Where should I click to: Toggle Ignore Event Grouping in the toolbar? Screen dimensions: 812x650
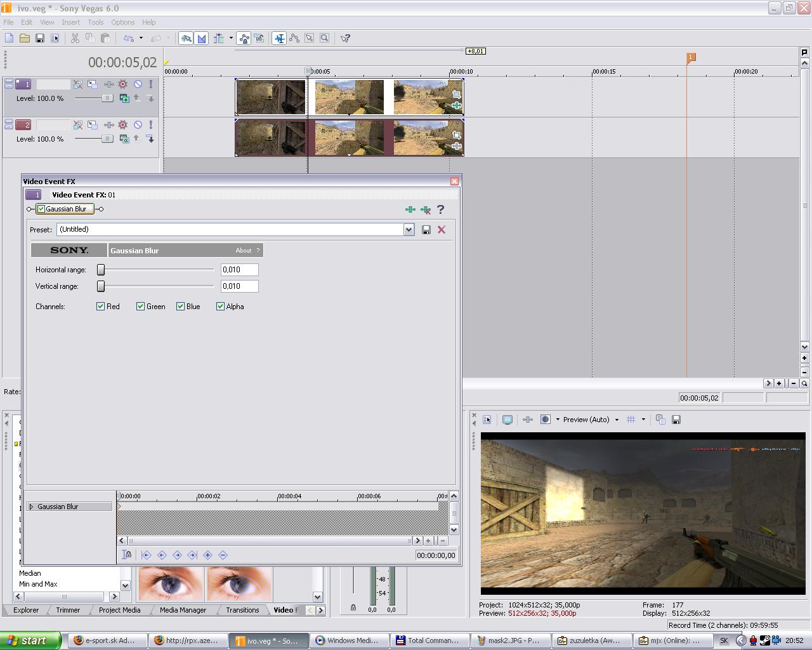(x=259, y=38)
